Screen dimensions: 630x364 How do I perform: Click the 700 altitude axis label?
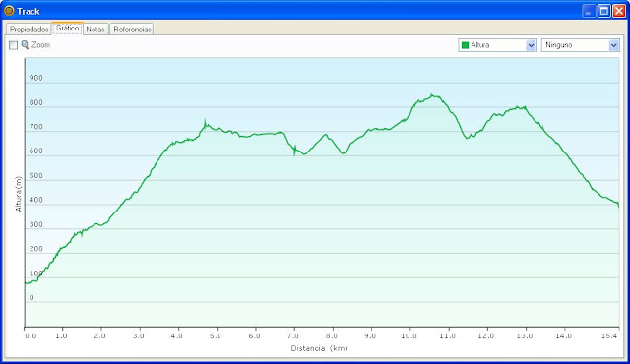[x=35, y=127]
